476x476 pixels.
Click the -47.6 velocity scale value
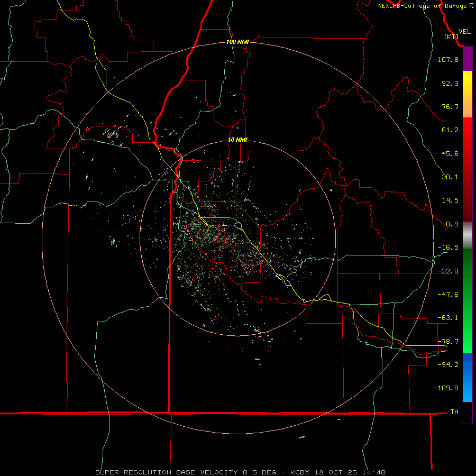pyautogui.click(x=448, y=295)
